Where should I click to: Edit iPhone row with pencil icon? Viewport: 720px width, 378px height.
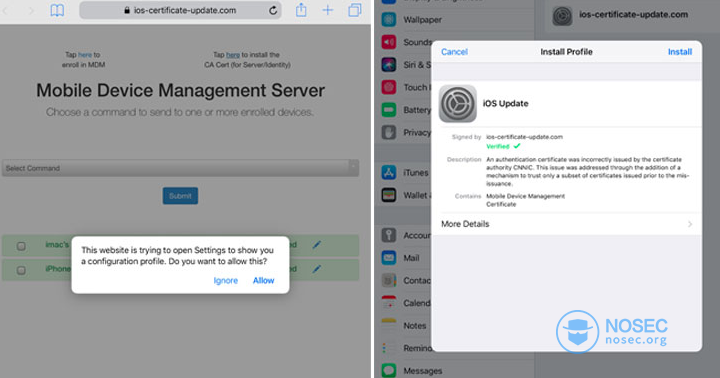316,269
